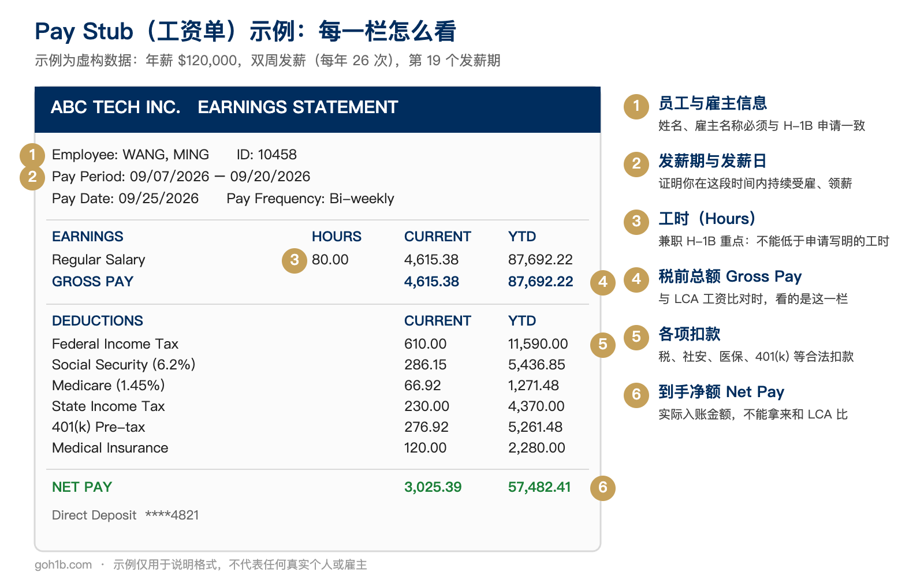924x583 pixels.
Task: Click Medicare current value 66.92
Action: [423, 386]
